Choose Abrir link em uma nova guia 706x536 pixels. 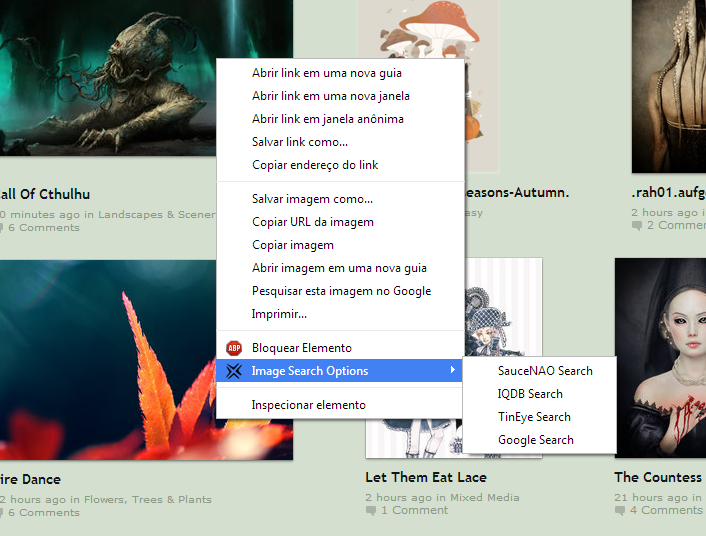pos(340,73)
